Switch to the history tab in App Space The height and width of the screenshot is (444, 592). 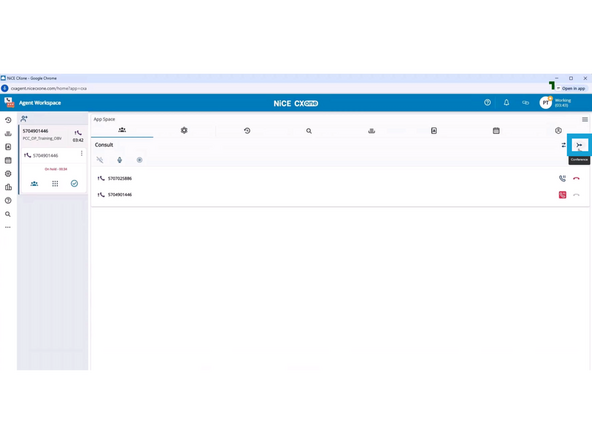click(x=247, y=131)
